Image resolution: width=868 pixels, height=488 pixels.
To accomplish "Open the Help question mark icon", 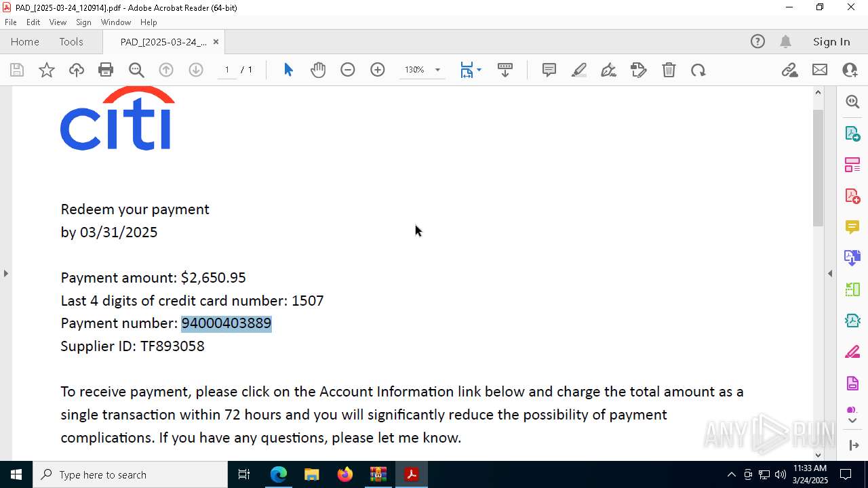I will [757, 41].
